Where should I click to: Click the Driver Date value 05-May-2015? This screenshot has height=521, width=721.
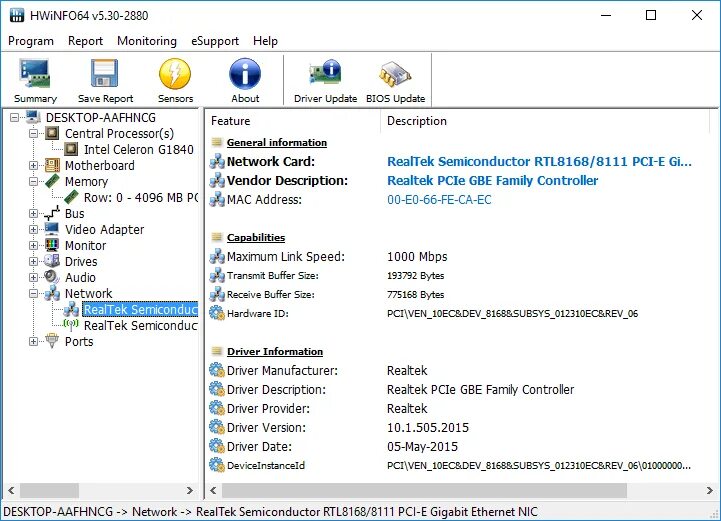[422, 447]
